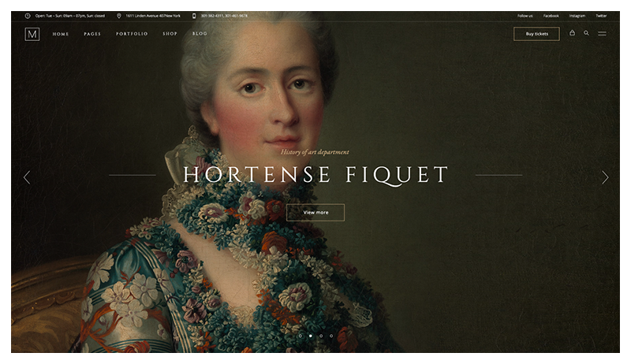Viewport: 631px width, 364px height.
Task: Open the hamburger side menu
Action: (x=602, y=34)
